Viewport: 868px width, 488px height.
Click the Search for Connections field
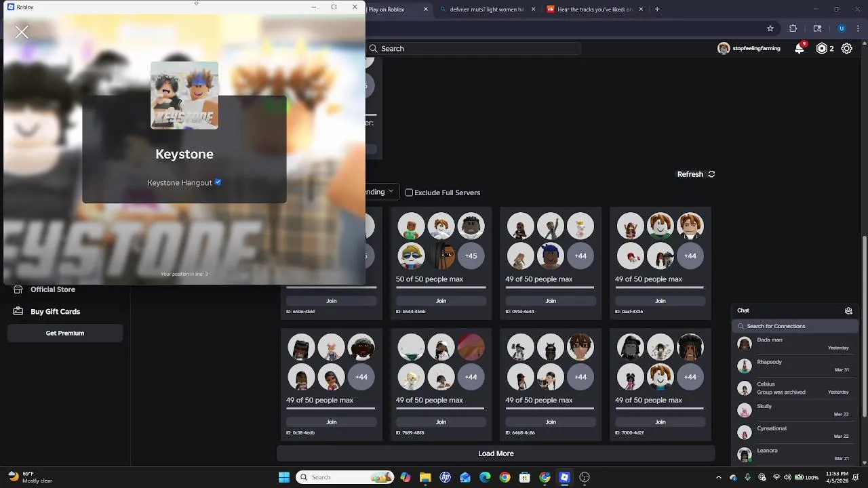tap(795, 326)
